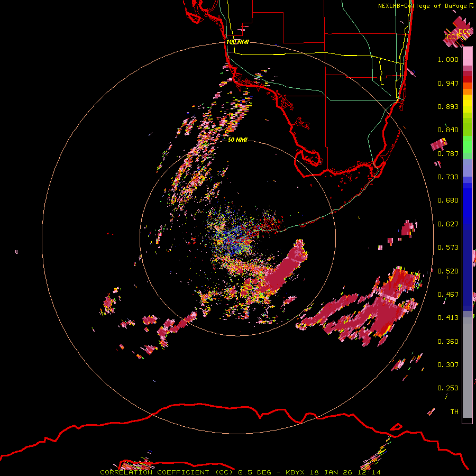Select the 0.893 scale value
Viewport: 476px width, 476px height.
[x=448, y=106]
